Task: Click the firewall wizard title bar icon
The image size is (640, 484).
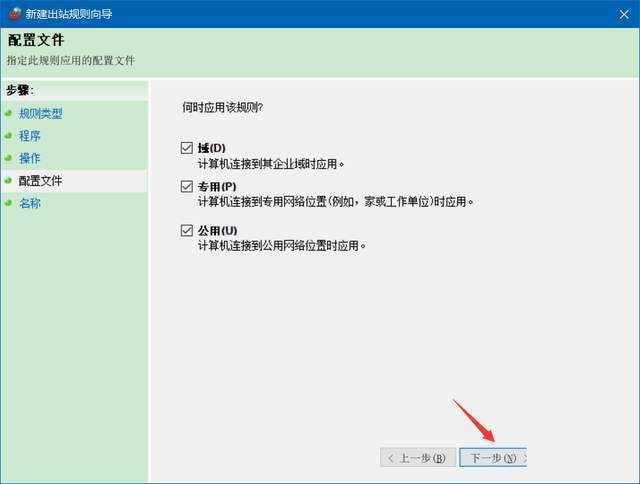Action: 15,13
